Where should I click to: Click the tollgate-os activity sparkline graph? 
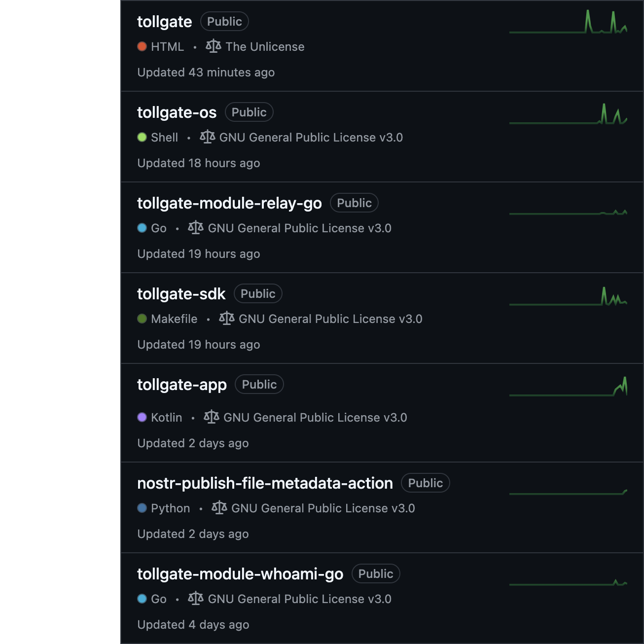568,114
